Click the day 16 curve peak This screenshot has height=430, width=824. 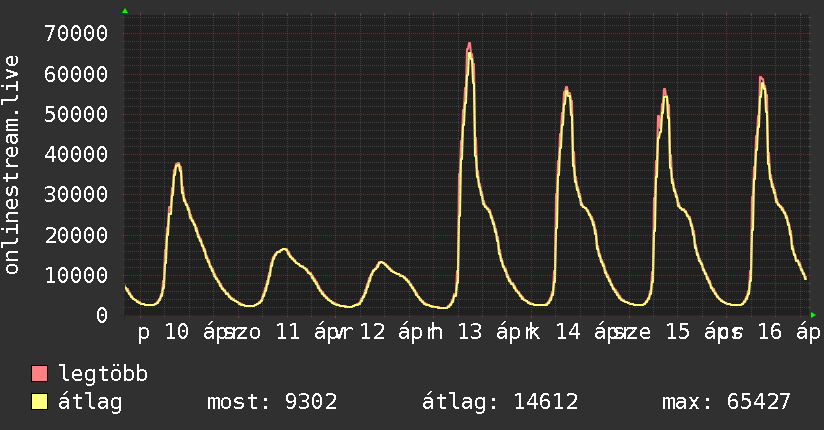pos(761,79)
